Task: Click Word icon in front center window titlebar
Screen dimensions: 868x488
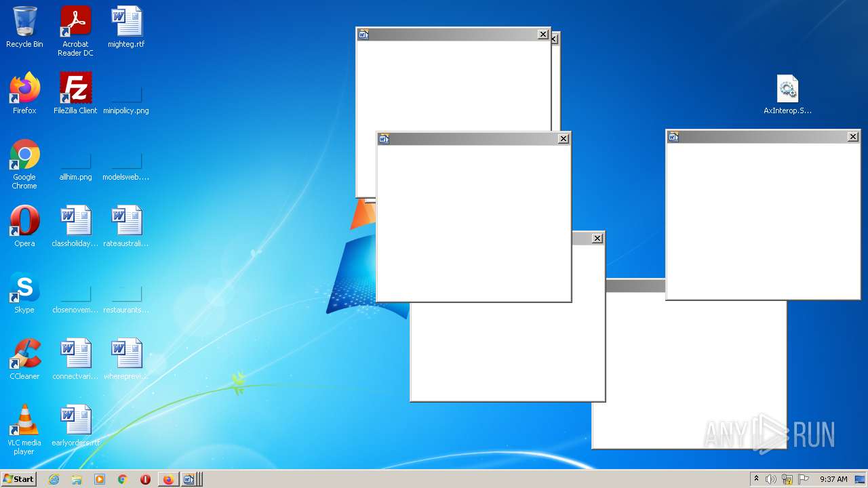Action: click(x=384, y=139)
